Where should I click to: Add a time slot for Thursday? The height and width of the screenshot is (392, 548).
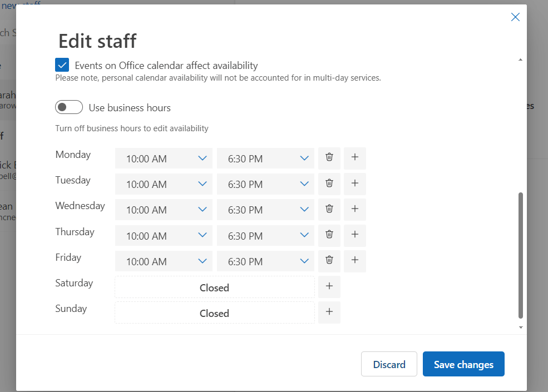355,235
